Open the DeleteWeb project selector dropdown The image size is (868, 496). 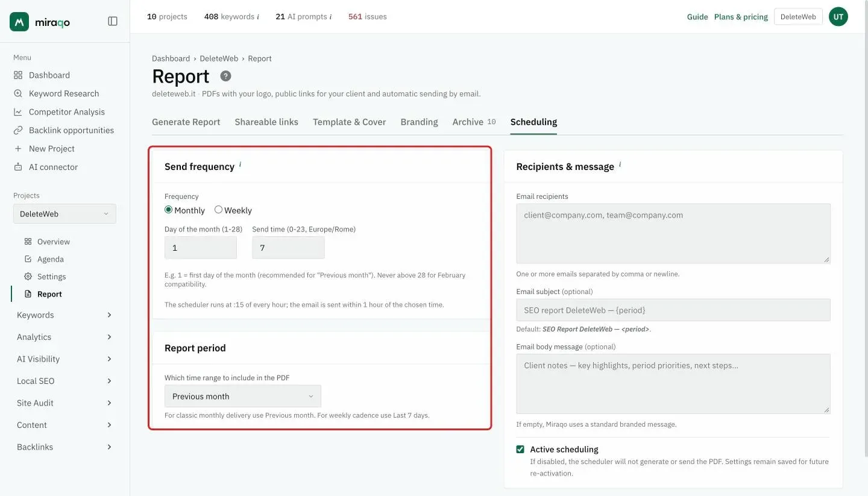(64, 214)
